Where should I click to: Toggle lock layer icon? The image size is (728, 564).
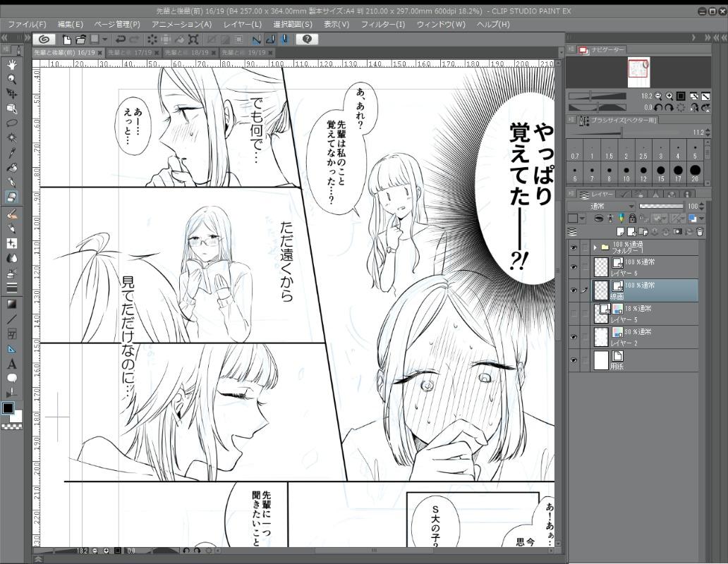[x=632, y=218]
